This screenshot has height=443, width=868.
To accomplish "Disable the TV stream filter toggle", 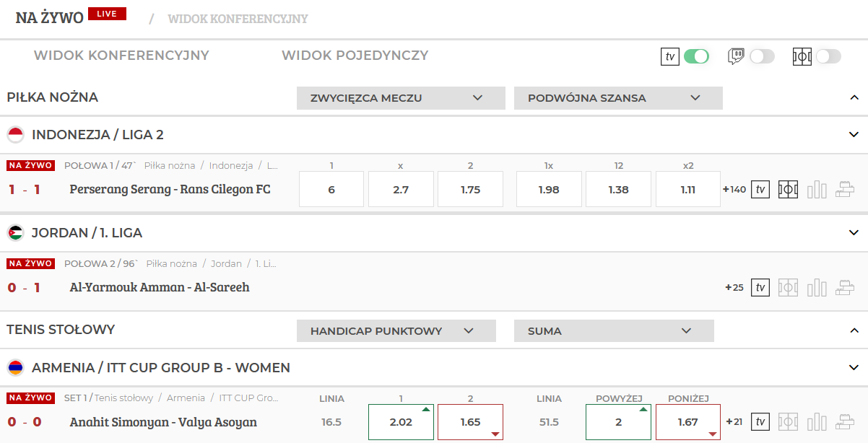I will tap(696, 56).
